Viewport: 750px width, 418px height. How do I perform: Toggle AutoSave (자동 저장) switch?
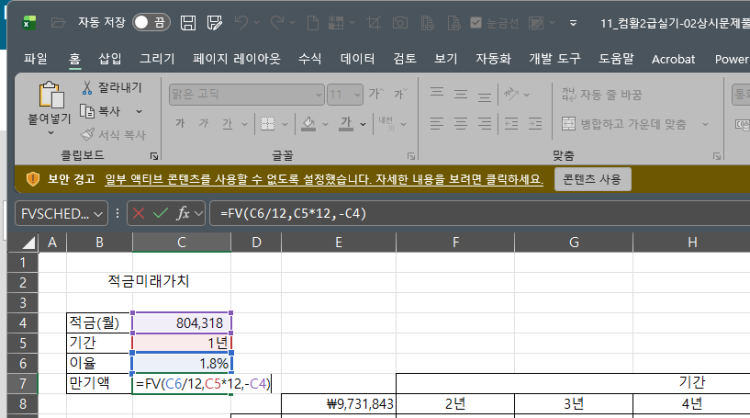click(x=151, y=22)
